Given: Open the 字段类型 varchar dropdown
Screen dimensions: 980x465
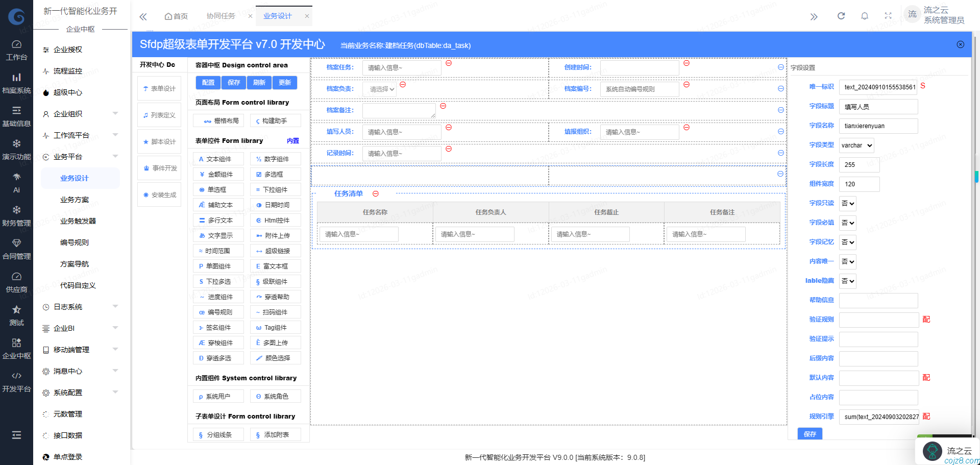Looking at the screenshot, I should coord(856,145).
